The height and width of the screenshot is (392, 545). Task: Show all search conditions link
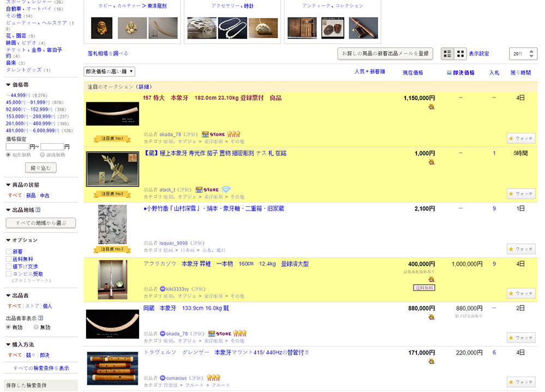[x=41, y=368]
